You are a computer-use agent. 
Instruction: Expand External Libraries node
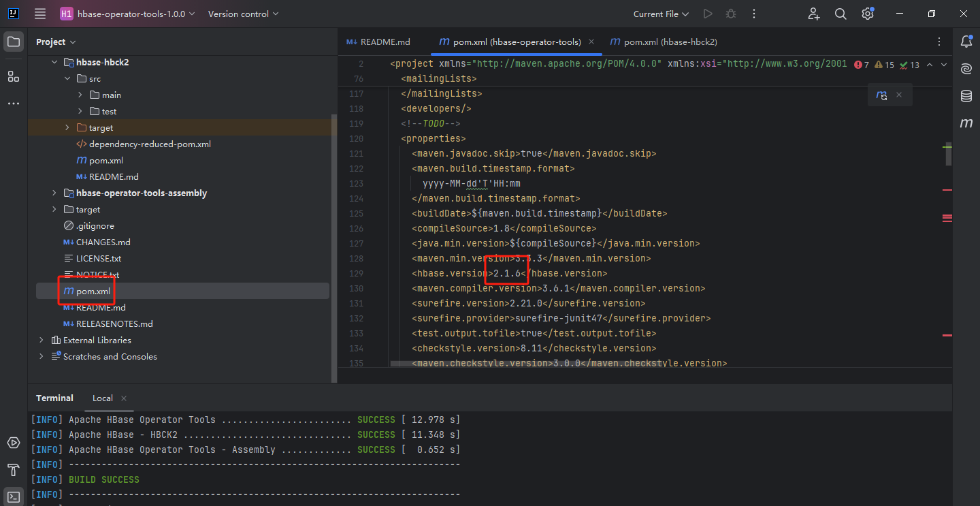pos(42,340)
